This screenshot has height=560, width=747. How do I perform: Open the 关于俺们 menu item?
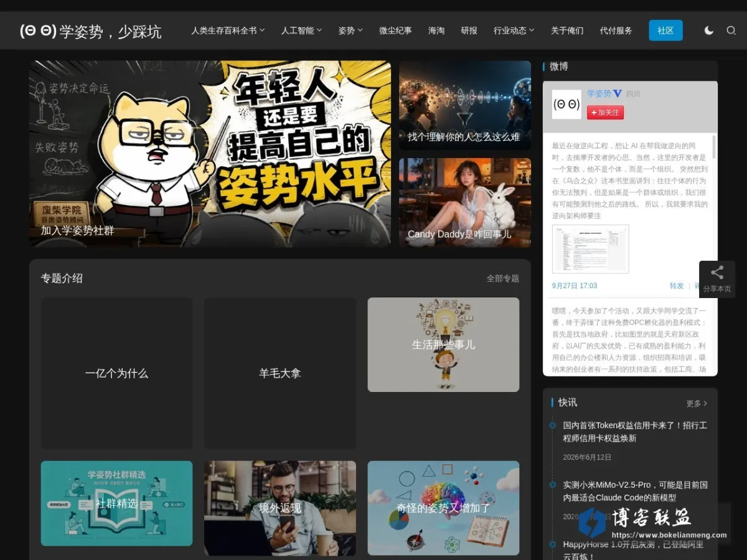pos(567,30)
